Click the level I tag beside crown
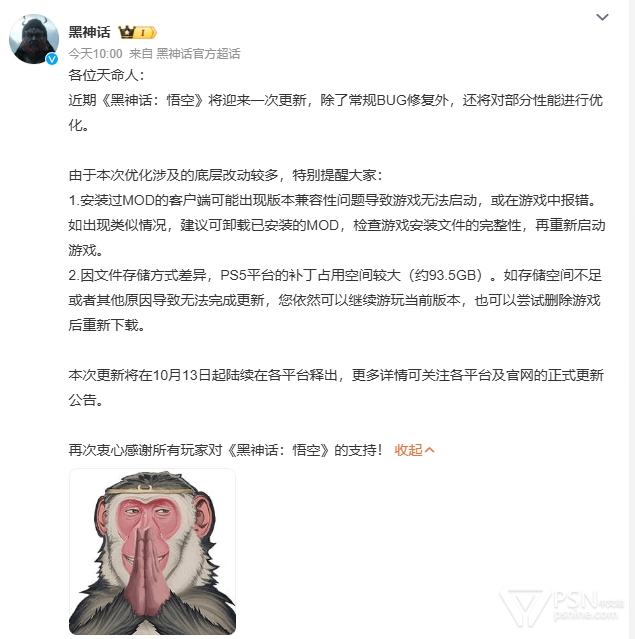 [x=146, y=32]
